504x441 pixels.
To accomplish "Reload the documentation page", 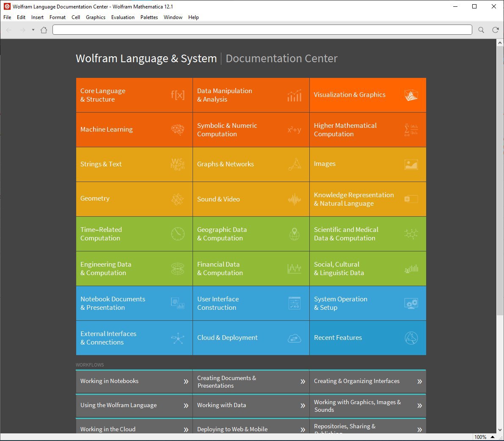I will (495, 30).
